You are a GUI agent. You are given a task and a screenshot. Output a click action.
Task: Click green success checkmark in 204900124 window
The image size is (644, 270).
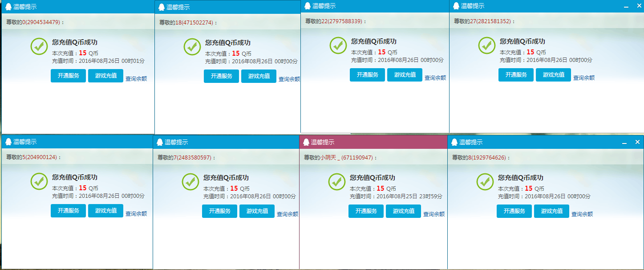[39, 181]
